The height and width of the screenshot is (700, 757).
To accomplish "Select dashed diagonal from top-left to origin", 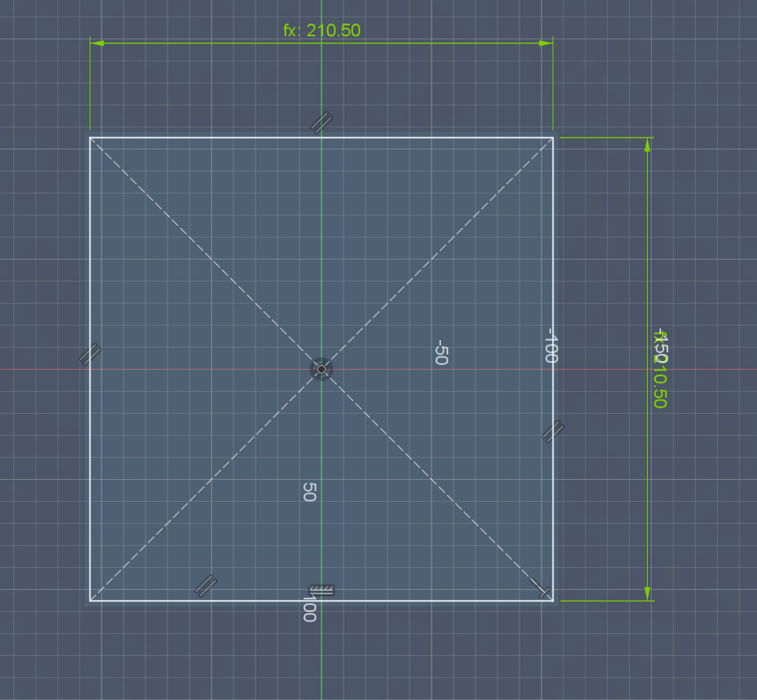I will click(206, 253).
